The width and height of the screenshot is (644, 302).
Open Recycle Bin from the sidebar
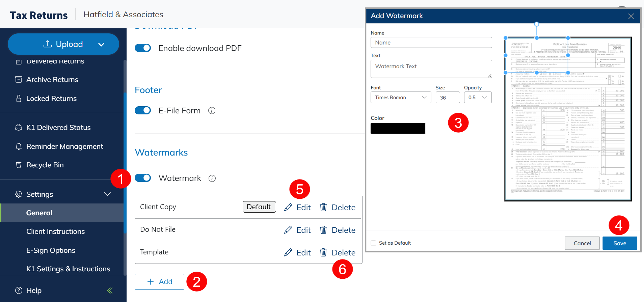click(x=45, y=165)
